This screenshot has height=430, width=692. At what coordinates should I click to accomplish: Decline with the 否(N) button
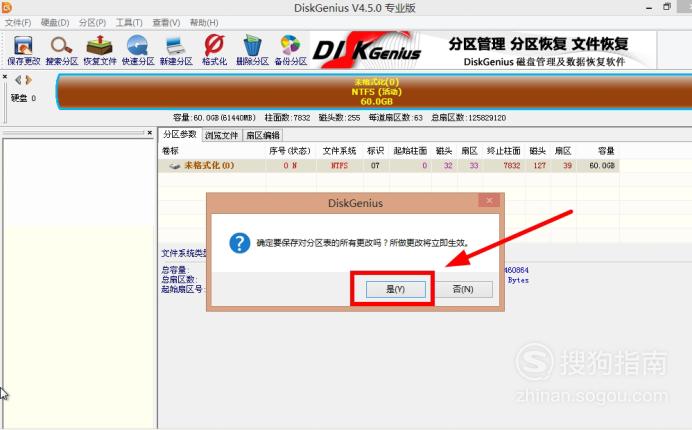point(463,289)
